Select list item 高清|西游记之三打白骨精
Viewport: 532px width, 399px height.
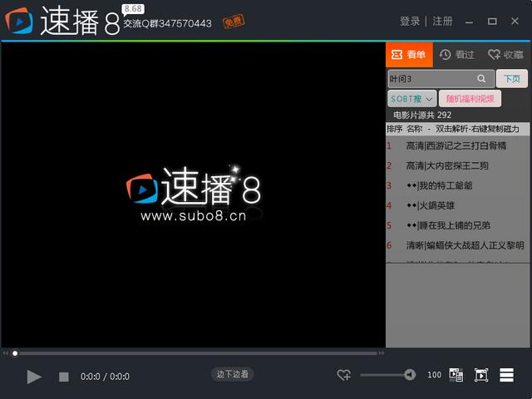457,146
